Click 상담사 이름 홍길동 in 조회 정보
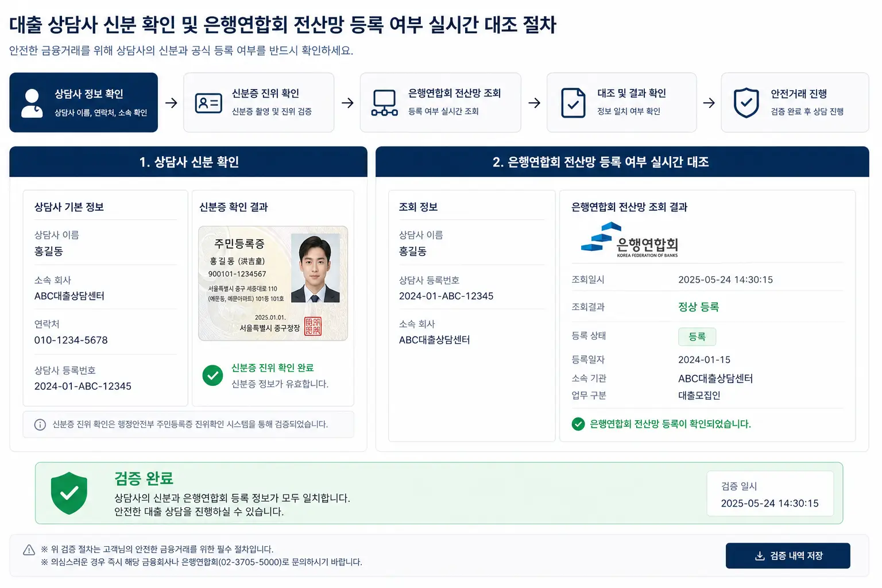 point(413,251)
